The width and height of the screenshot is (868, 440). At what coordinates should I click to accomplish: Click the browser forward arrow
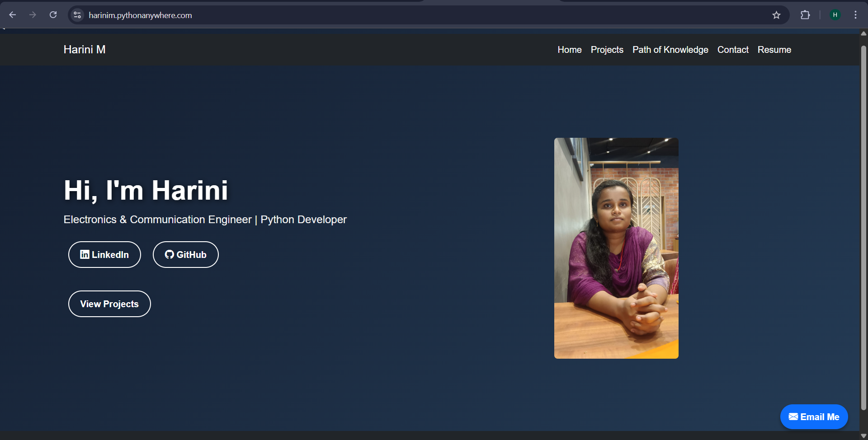[33, 15]
